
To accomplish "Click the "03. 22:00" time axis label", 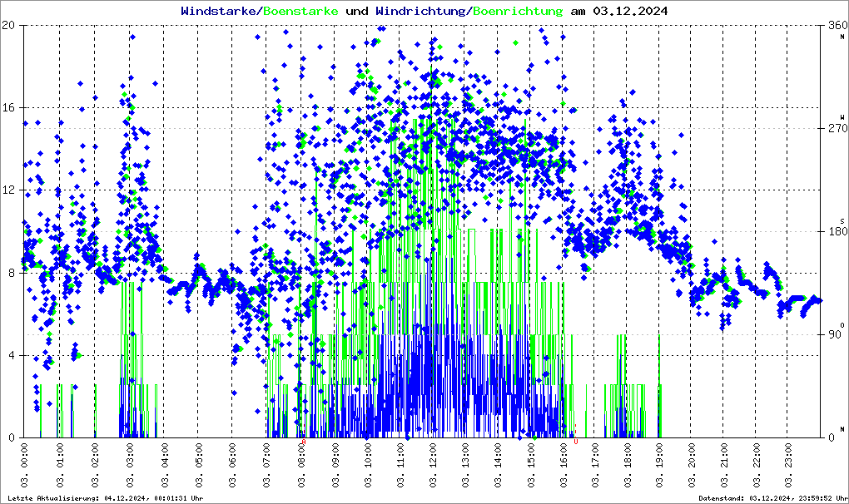I will [757, 465].
